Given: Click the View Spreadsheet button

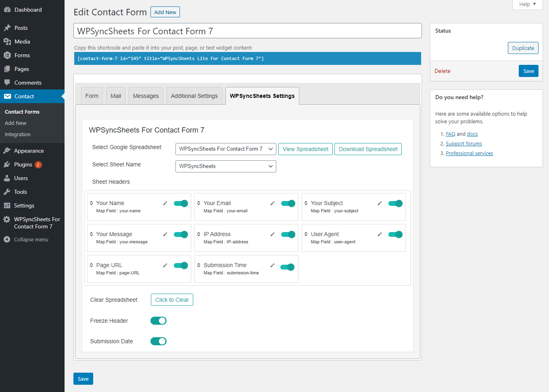Looking at the screenshot, I should (x=306, y=149).
